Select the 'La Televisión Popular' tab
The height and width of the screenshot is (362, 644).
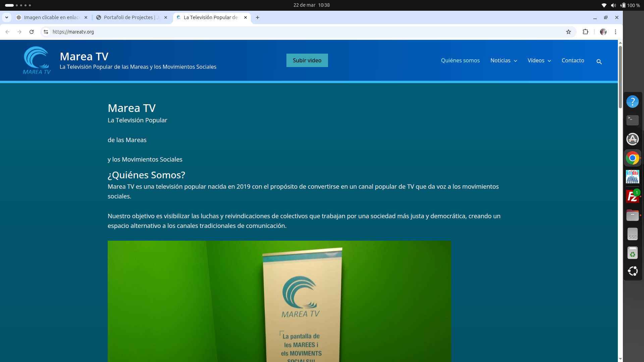(212, 17)
